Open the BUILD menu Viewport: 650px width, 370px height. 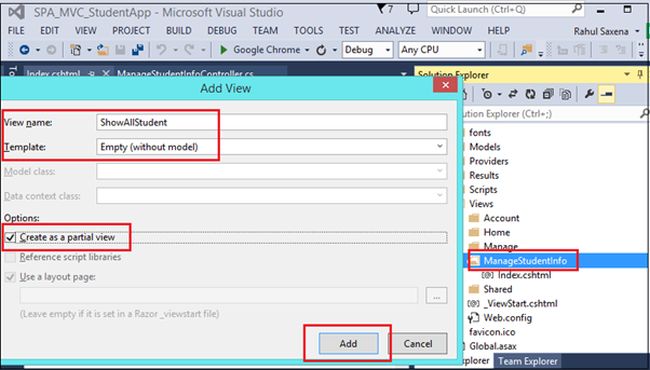179,31
